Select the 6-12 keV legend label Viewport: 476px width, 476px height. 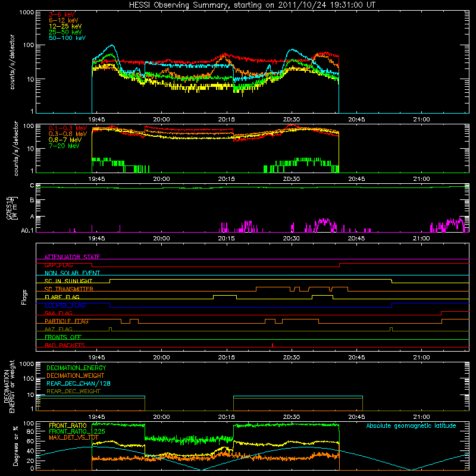tap(64, 20)
